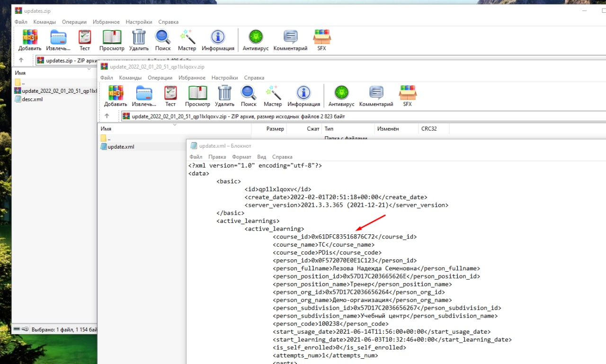Click Извлечь icon in updates.zip window

click(x=58, y=36)
